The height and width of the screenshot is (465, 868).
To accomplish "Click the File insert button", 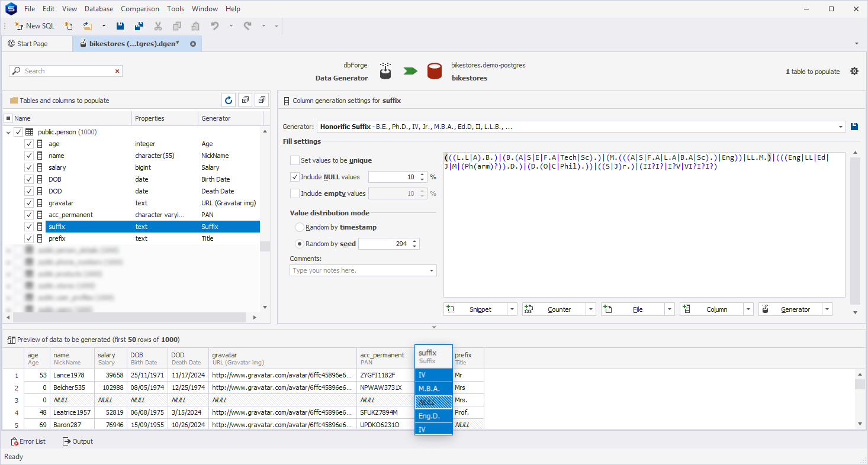I will (x=632, y=309).
